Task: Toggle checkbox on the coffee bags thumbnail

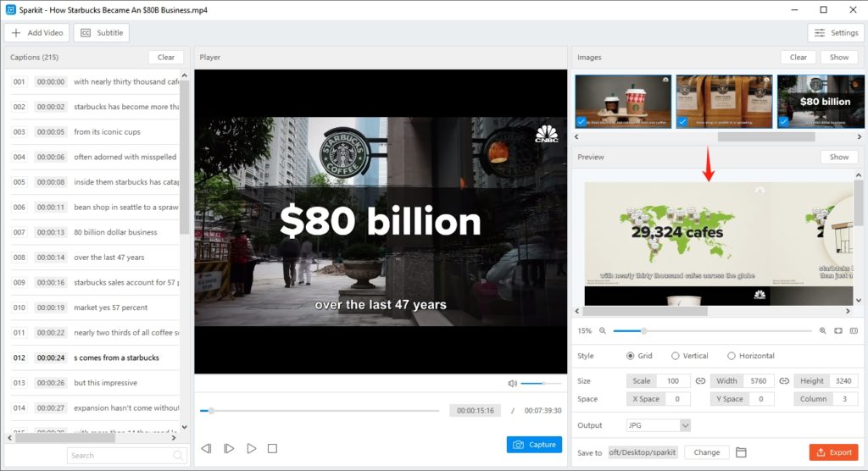Action: pos(682,121)
